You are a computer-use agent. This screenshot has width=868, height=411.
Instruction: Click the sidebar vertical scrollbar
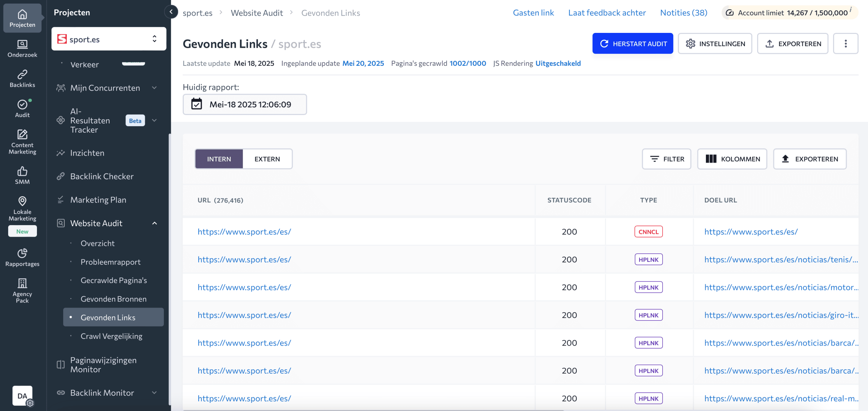click(x=170, y=269)
